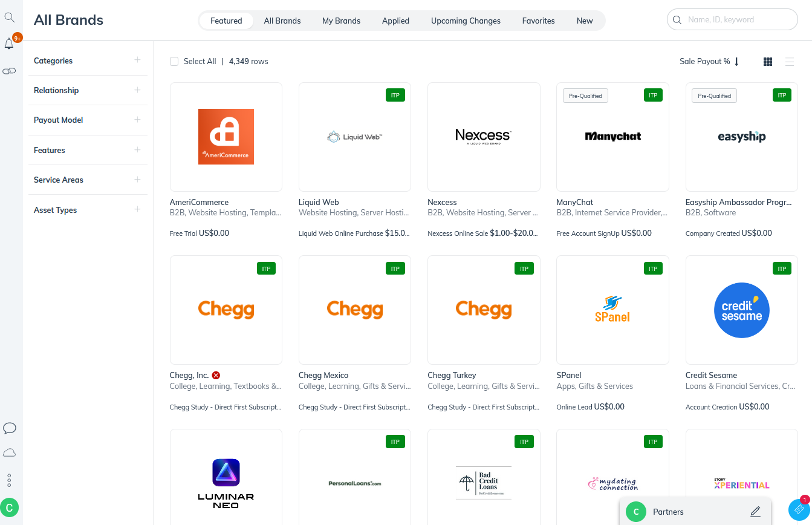Switch to grid view layout
This screenshot has height=525, width=812.
(x=767, y=61)
